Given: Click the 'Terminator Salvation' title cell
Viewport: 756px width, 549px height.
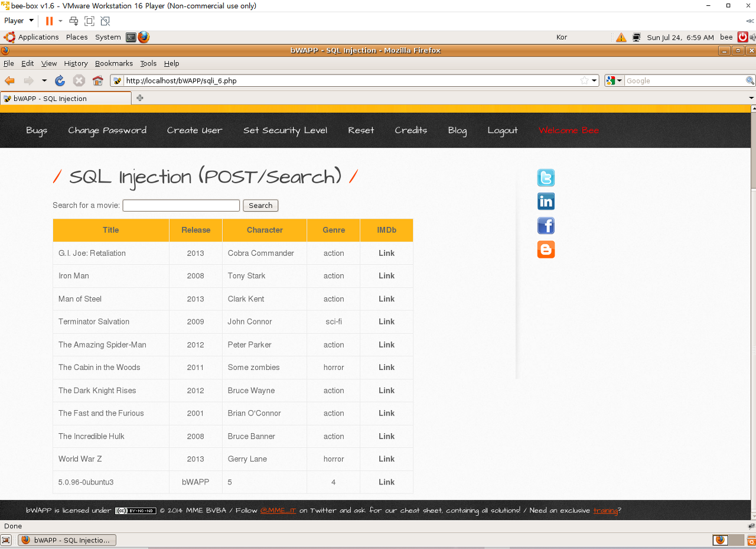Looking at the screenshot, I should click(111, 322).
